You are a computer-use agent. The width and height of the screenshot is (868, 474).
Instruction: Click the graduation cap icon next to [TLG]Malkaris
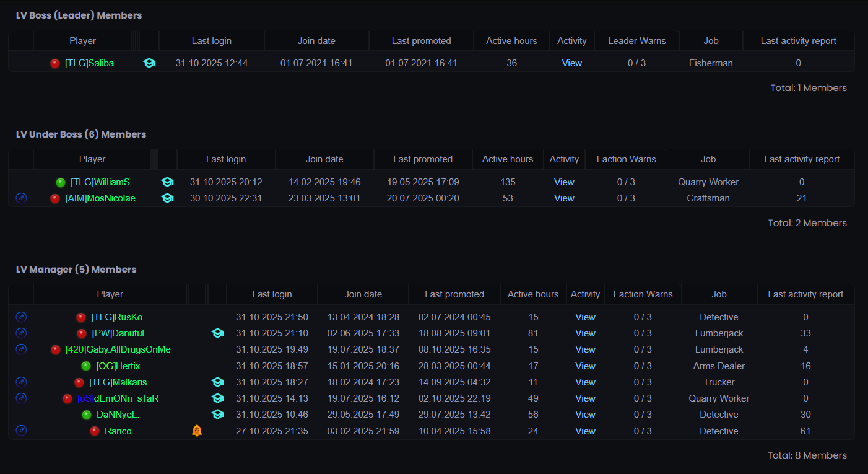(x=217, y=382)
